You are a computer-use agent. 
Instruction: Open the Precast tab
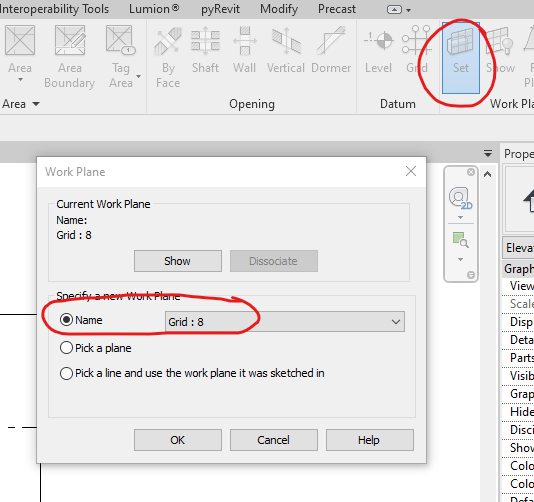click(337, 9)
